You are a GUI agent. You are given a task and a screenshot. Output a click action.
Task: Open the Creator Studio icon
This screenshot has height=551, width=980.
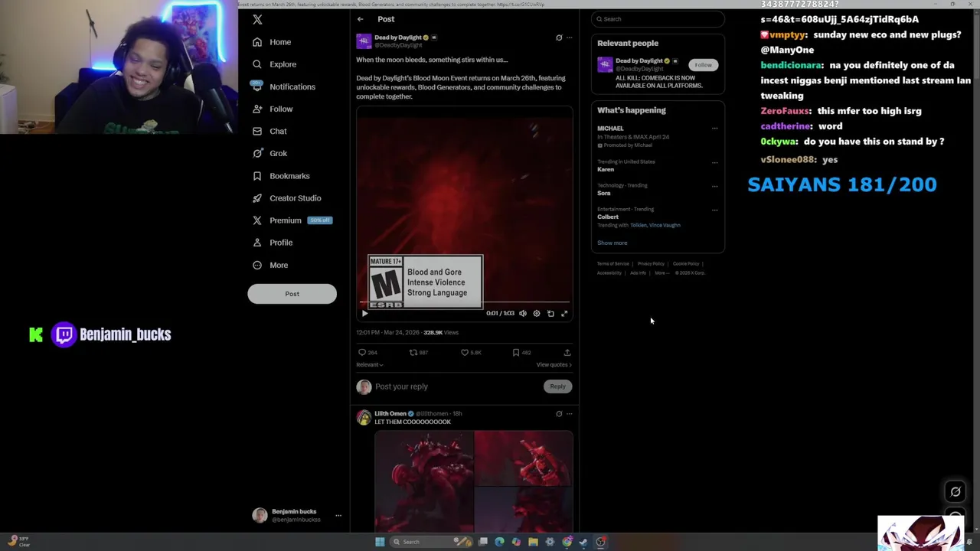(257, 198)
